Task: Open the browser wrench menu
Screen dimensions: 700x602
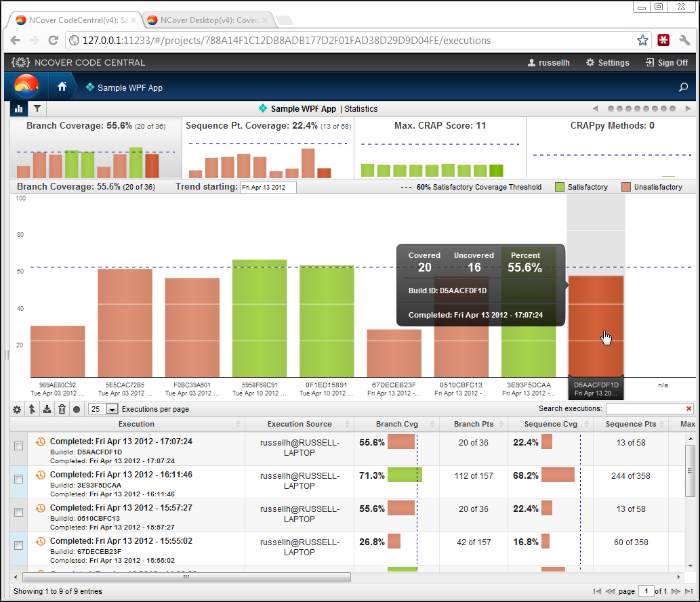Action: pos(684,41)
